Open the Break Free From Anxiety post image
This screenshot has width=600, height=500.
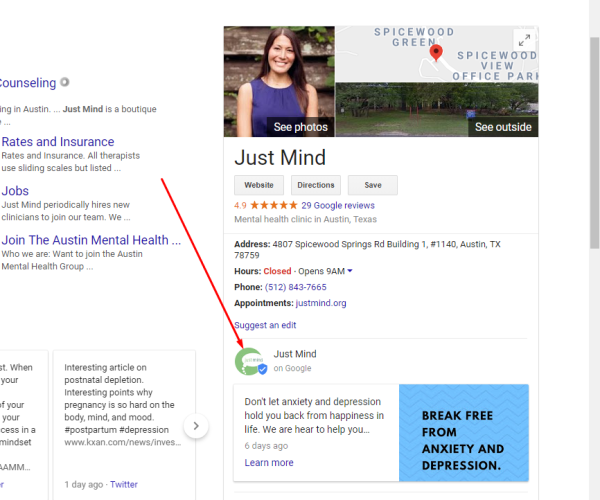[x=464, y=433]
